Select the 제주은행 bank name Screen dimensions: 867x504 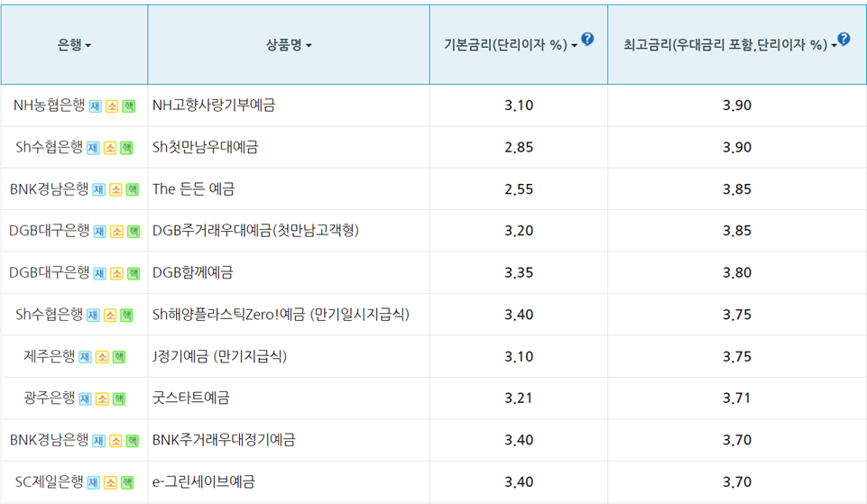pos(50,356)
